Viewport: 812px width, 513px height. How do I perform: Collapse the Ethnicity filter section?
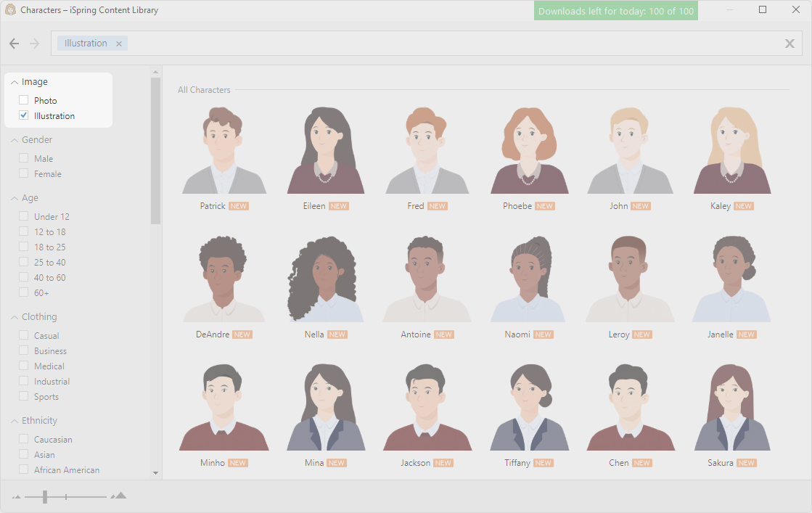click(15, 422)
